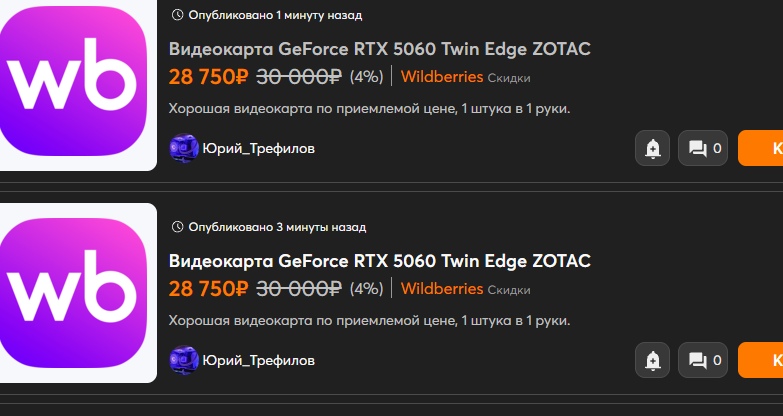Click the clock icon beside "Опубликовано 1 минуту назад"

[x=178, y=15]
